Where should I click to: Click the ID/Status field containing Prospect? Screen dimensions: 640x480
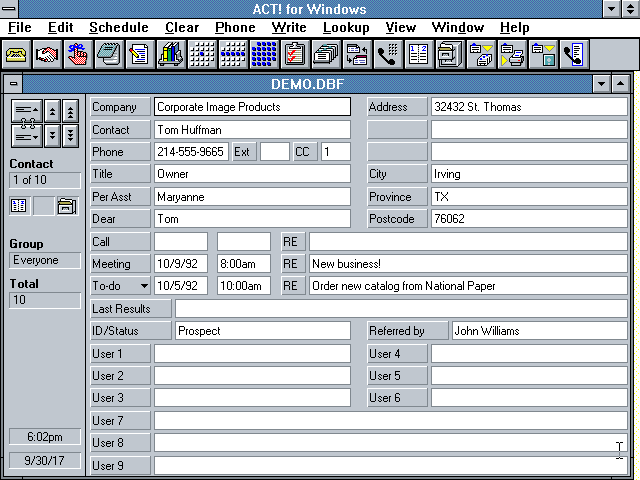[263, 331]
